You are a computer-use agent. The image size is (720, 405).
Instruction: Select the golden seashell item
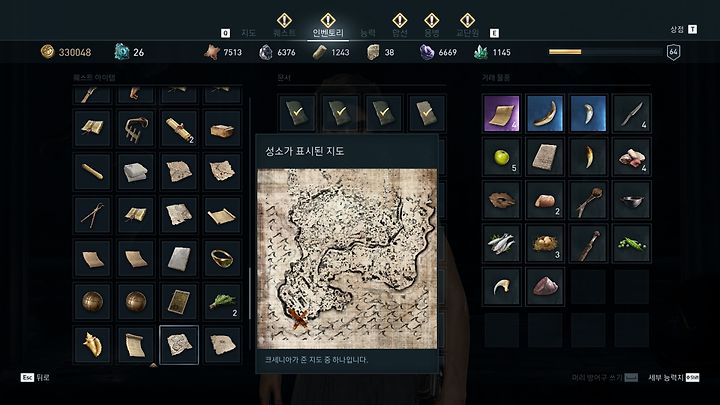point(92,345)
